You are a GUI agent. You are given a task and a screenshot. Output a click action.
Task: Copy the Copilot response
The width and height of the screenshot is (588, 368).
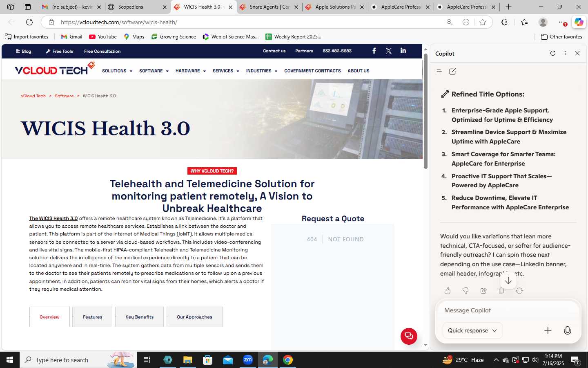pos(501,291)
